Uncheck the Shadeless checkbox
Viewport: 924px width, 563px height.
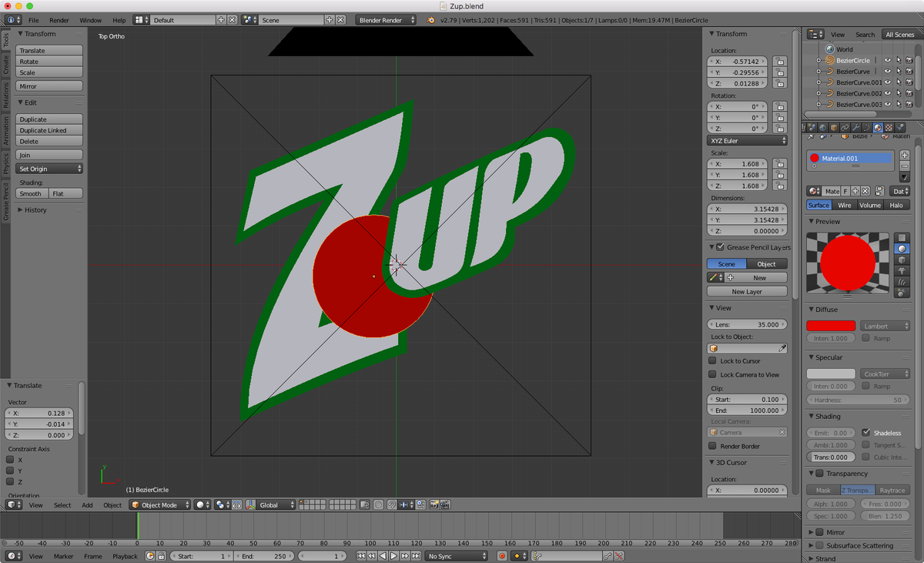click(x=866, y=433)
